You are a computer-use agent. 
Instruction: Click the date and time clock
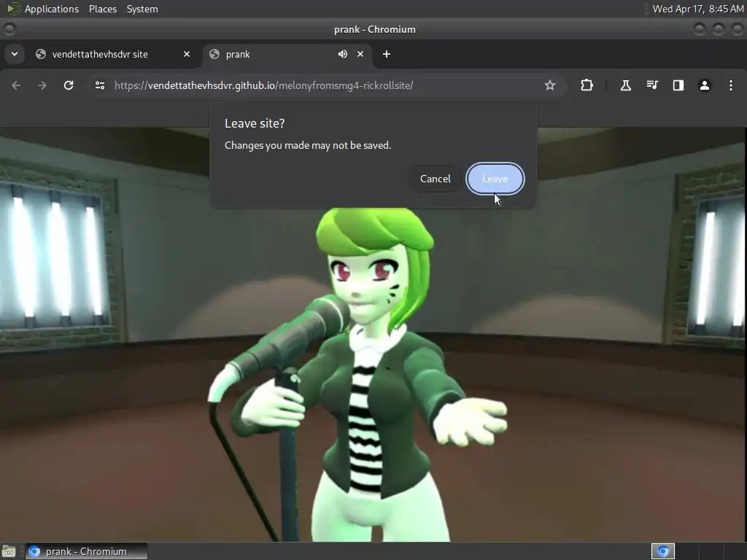(697, 9)
